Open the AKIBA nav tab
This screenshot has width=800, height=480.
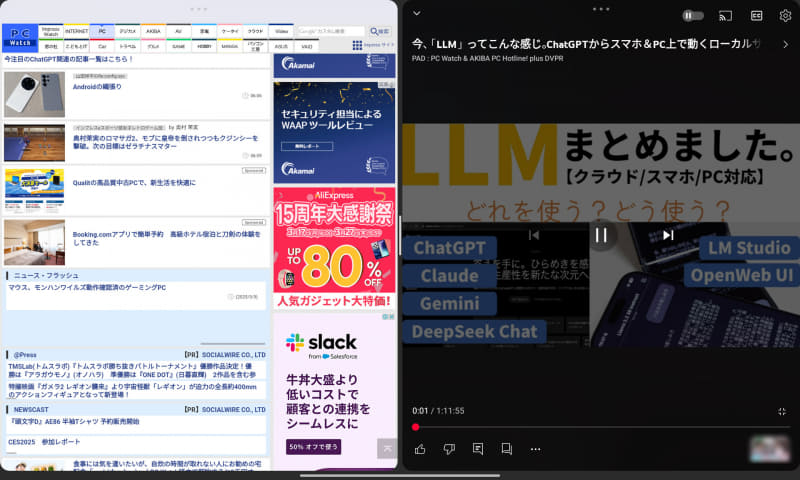coord(153,31)
